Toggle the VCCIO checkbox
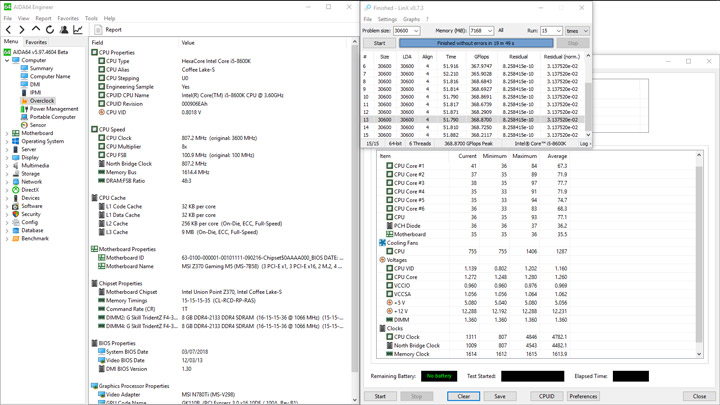The height and width of the screenshot is (405, 720). click(x=389, y=286)
